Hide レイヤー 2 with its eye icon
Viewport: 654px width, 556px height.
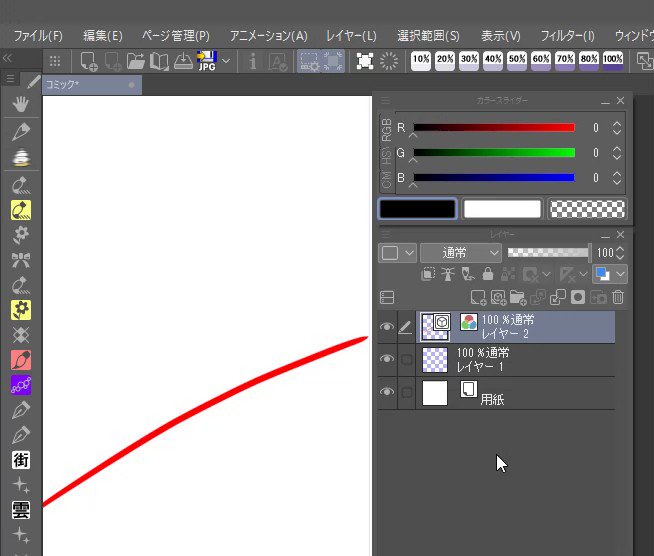[387, 327]
